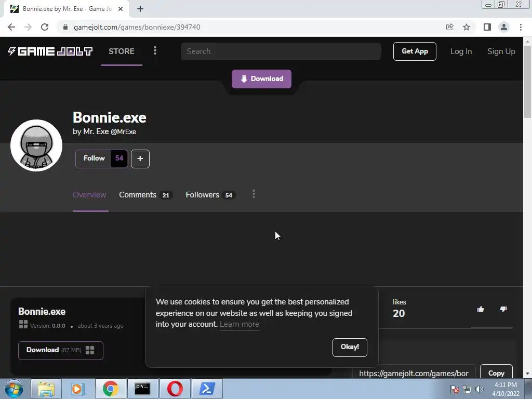Image resolution: width=532 pixels, height=399 pixels.
Task: Open PowerShell from taskbar
Action: 207,389
